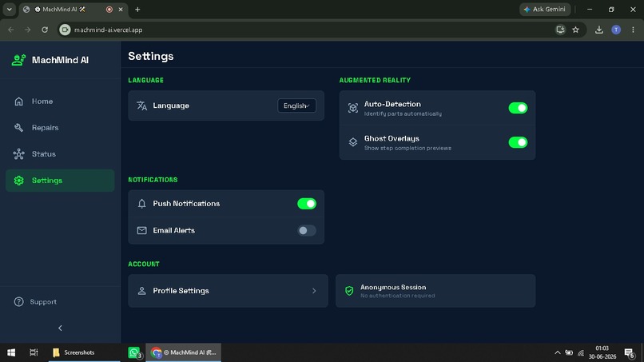
Task: Open Profile Settings row
Action: point(228,291)
